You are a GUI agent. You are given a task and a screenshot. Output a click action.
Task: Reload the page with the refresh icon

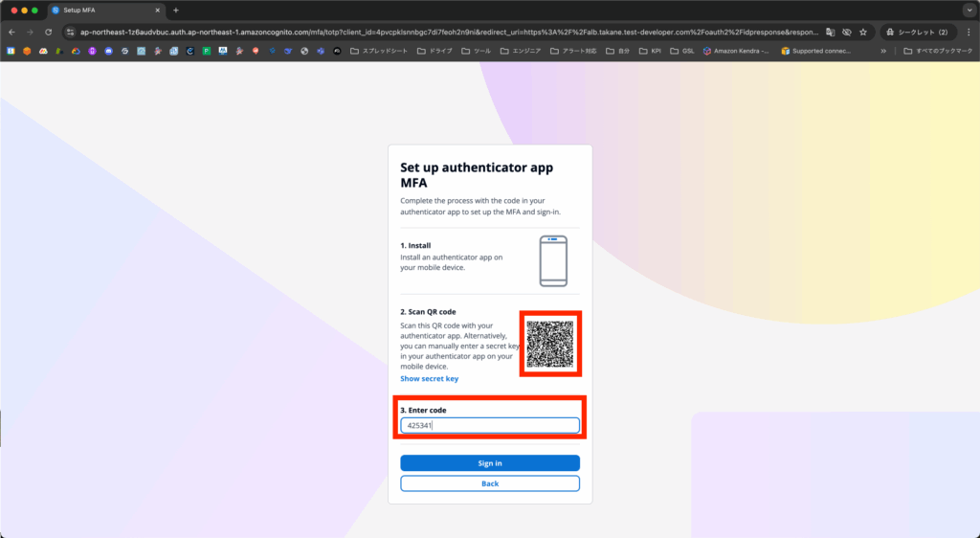(x=48, y=32)
